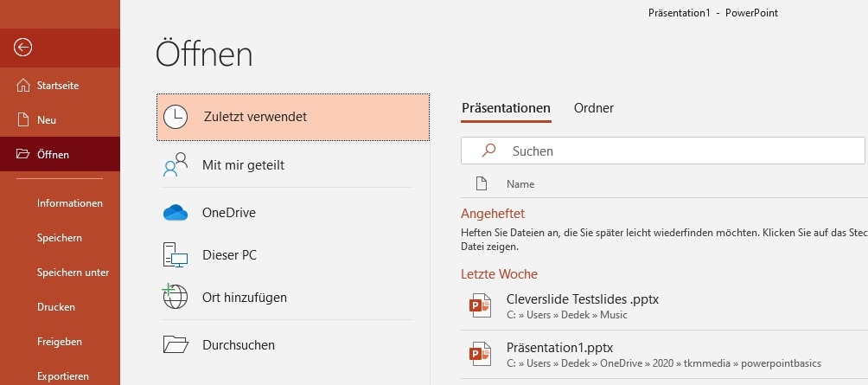Viewport: 868px width, 385px height.
Task: Click into the Suchen search field
Action: tap(662, 151)
